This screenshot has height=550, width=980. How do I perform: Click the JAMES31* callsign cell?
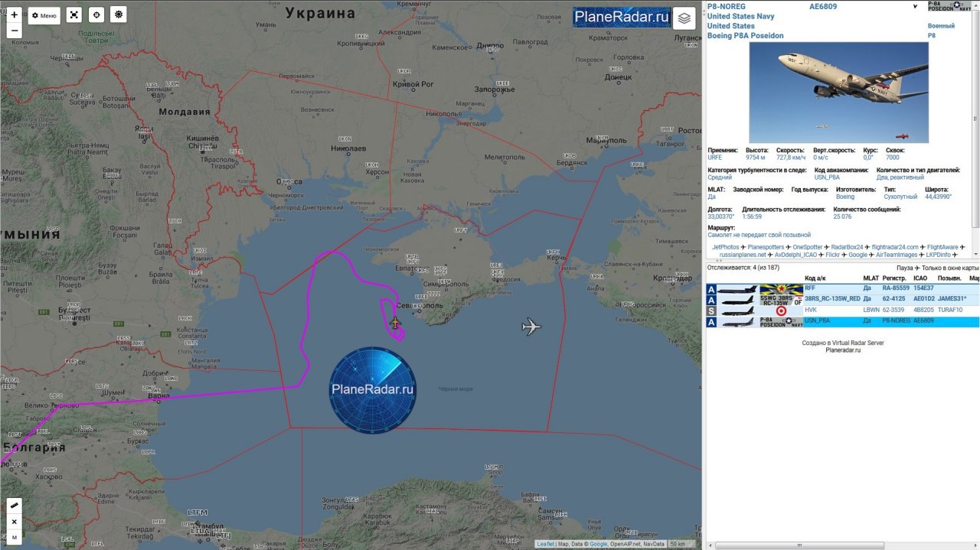pos(952,299)
